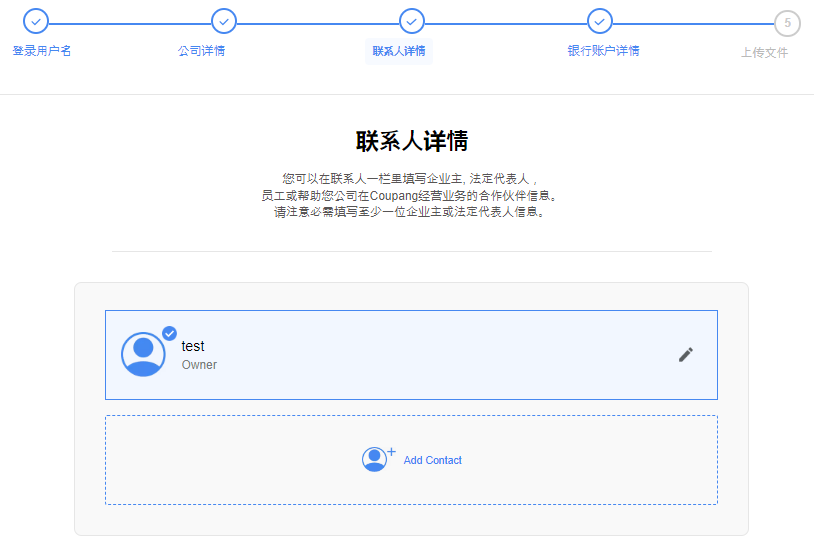
Task: Click the contact name "test"
Action: pyautogui.click(x=193, y=346)
